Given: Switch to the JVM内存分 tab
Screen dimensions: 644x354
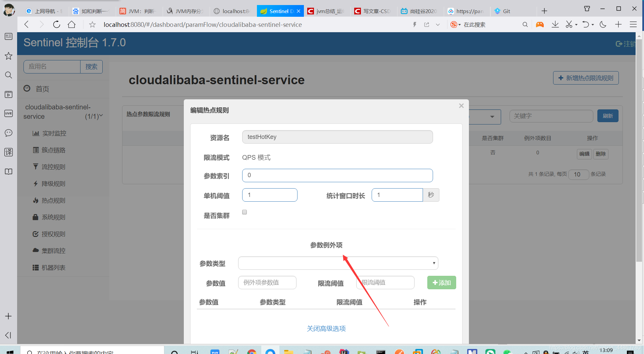Looking at the screenshot, I should coord(186,11).
